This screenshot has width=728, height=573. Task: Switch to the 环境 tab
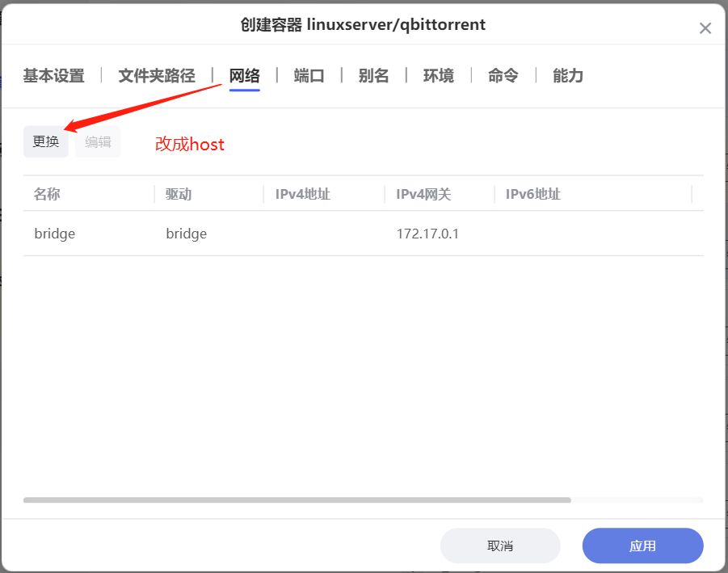(438, 76)
